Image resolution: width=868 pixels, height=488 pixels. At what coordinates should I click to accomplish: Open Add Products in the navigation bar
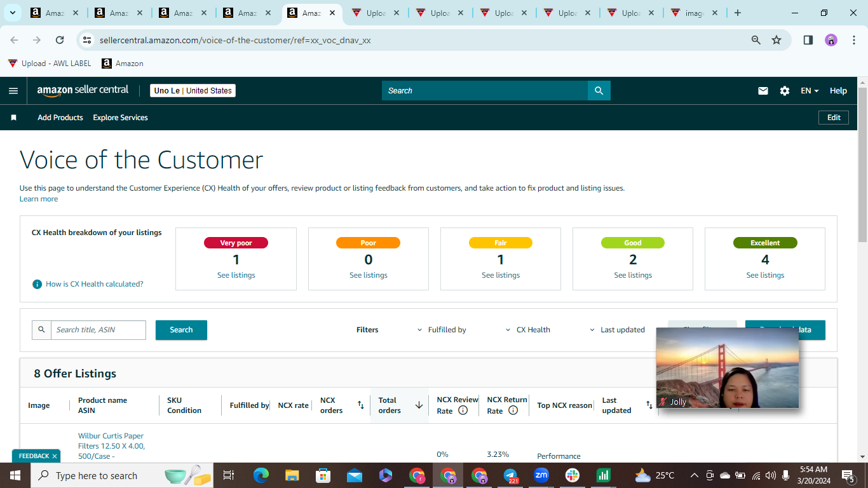(60, 118)
